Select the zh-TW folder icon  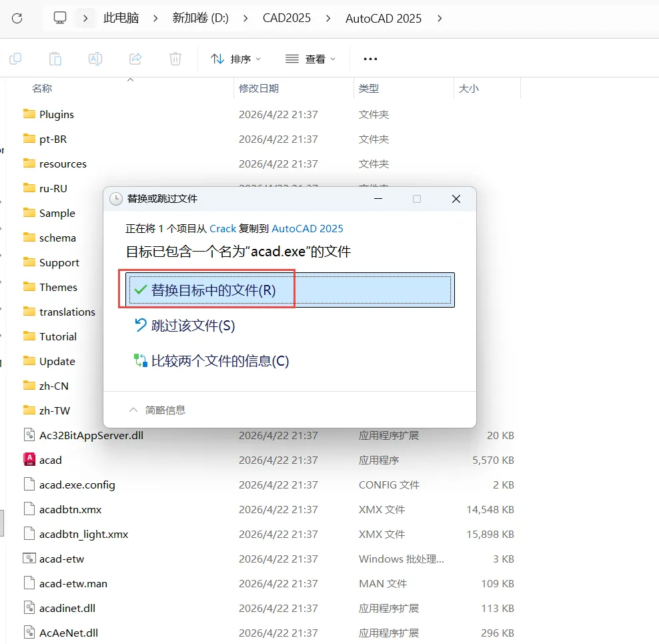(x=29, y=410)
